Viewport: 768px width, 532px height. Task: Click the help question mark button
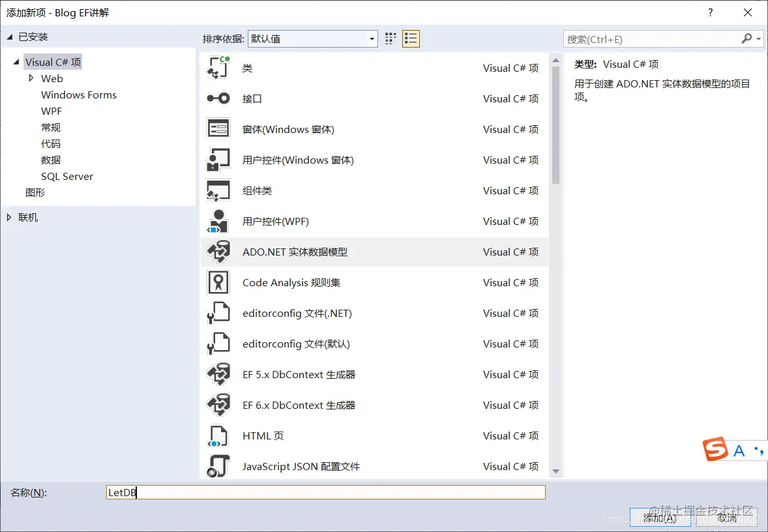[711, 12]
